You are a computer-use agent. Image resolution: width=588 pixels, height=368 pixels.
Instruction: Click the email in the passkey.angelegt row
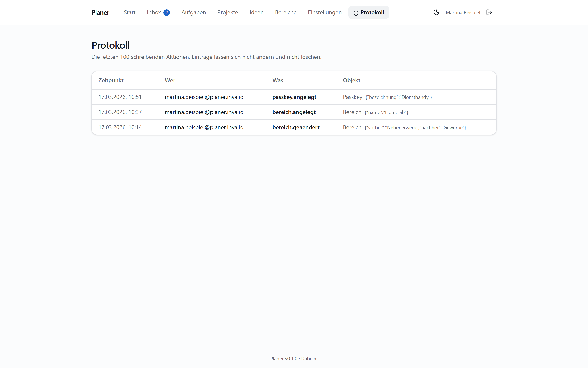(x=204, y=97)
